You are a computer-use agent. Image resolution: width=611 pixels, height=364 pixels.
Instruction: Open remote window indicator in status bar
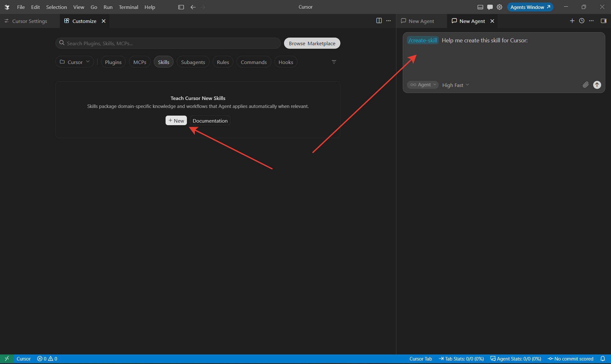point(7,359)
